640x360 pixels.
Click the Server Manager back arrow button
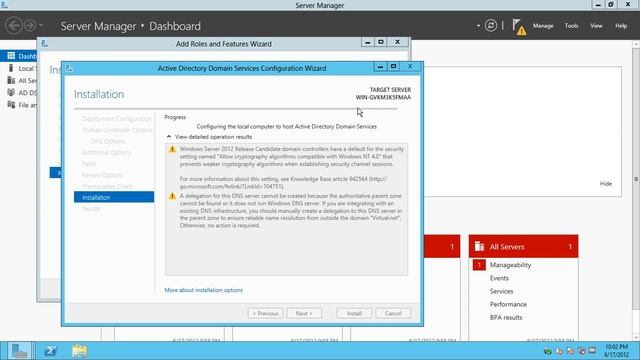click(x=14, y=26)
